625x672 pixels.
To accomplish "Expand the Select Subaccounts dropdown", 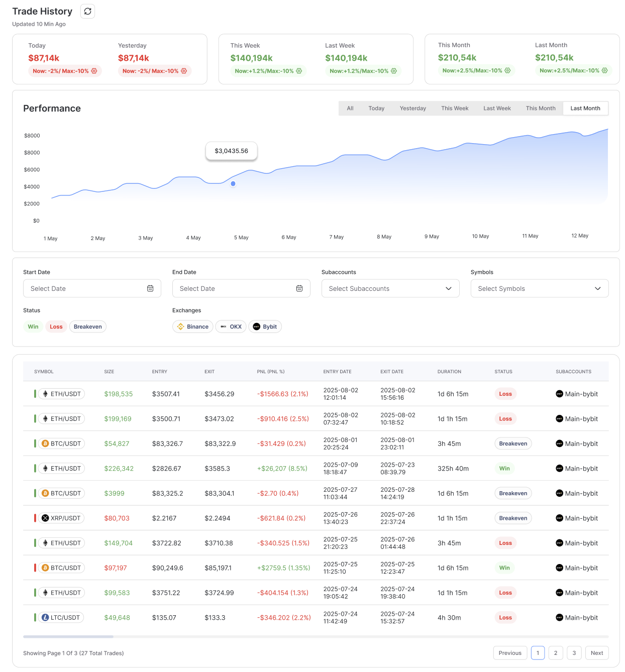I will tap(390, 289).
